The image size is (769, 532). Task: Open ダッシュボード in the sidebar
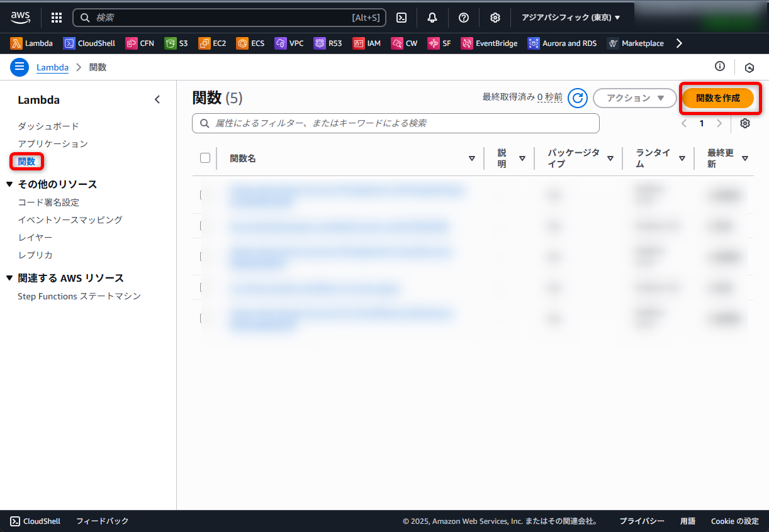click(48, 126)
